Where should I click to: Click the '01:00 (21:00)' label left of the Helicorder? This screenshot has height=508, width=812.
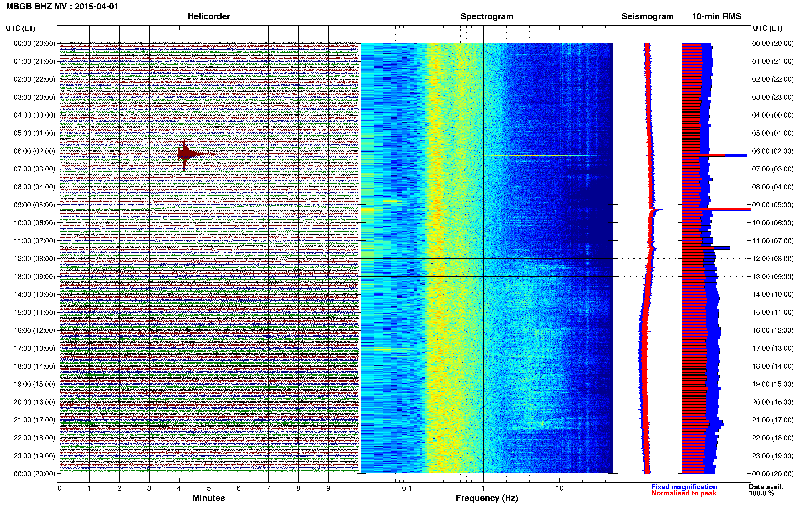coord(34,62)
